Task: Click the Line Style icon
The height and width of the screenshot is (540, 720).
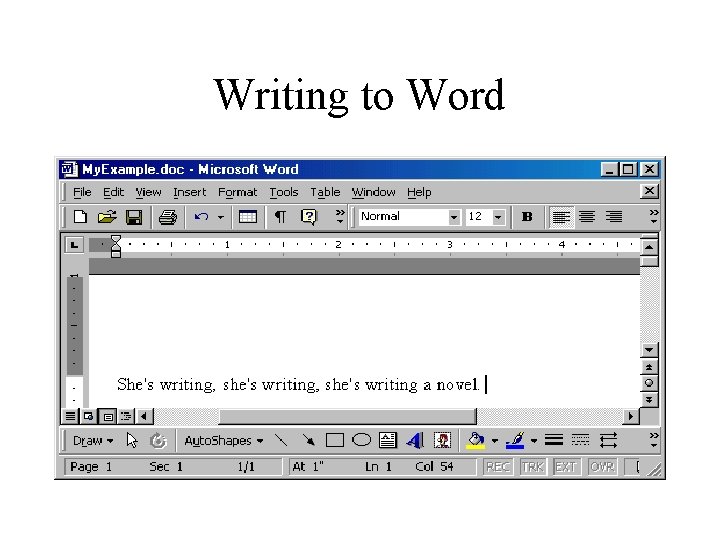Action: (554, 441)
